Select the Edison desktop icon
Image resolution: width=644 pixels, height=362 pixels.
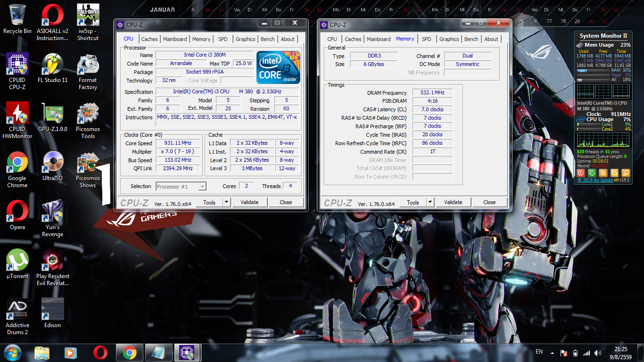coord(52,313)
